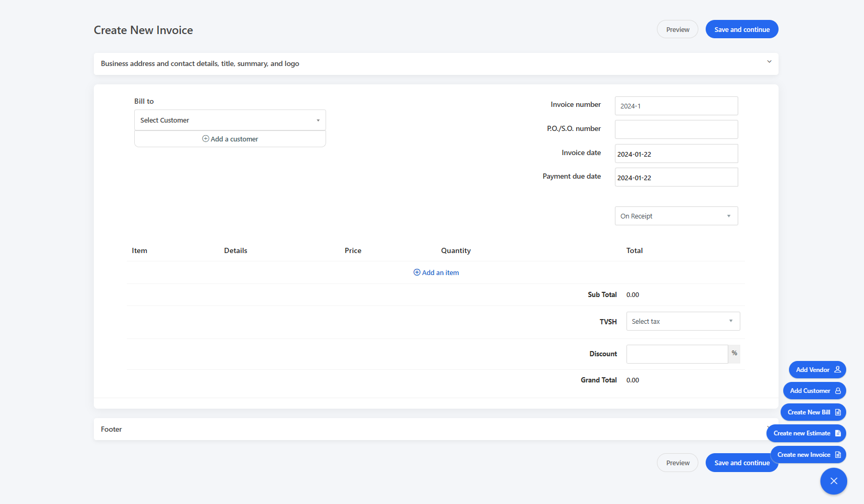Click the Add Customer quick action
The image size is (864, 504).
coord(815,391)
